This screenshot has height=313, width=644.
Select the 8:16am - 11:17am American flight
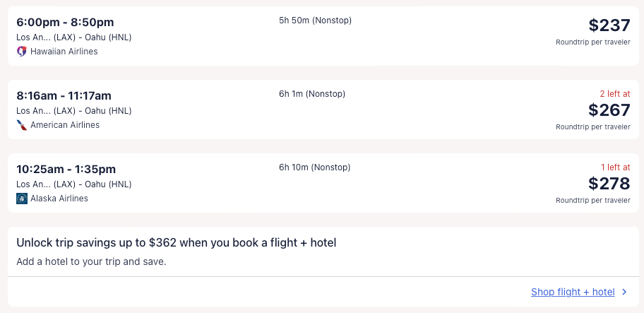pos(64,96)
